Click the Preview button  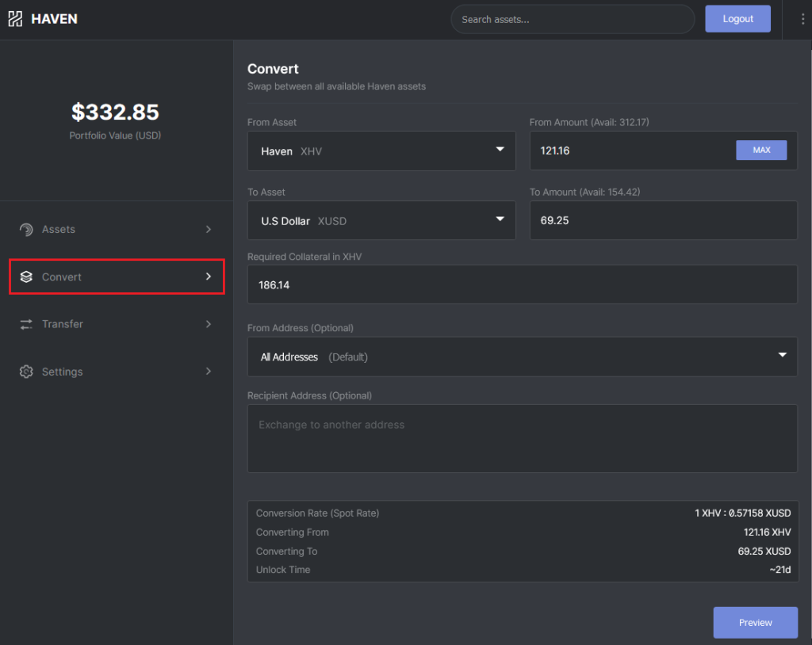click(755, 622)
